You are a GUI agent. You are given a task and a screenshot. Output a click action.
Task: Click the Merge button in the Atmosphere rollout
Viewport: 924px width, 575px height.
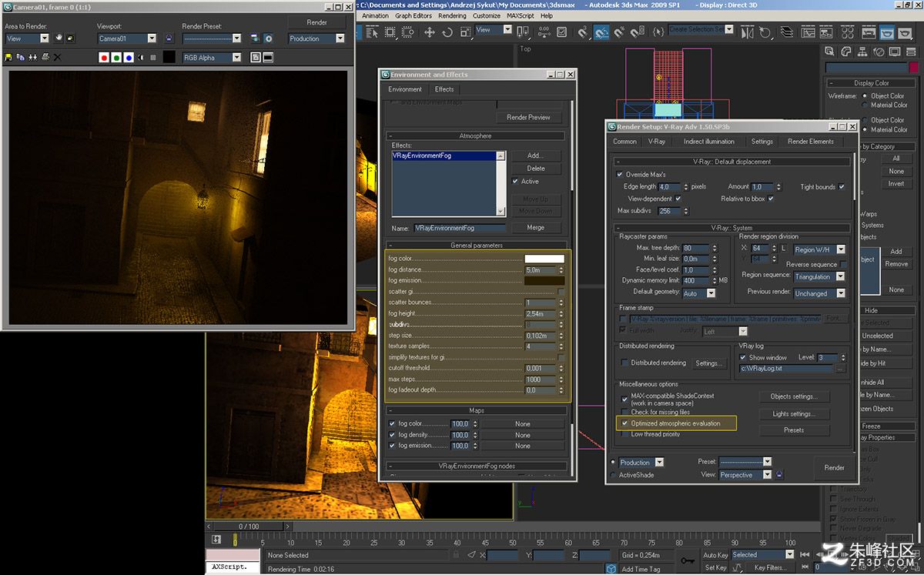536,228
